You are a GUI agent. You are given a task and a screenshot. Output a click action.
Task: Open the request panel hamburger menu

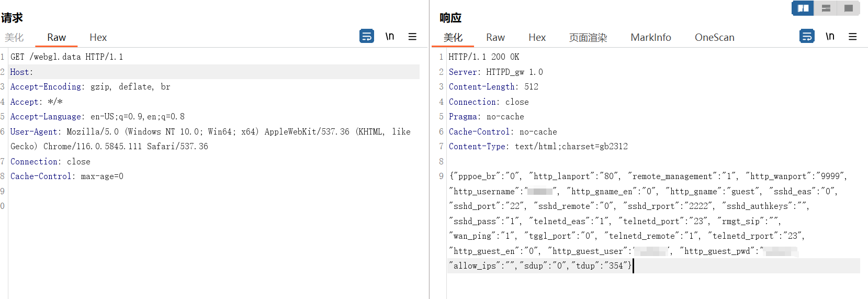click(412, 37)
